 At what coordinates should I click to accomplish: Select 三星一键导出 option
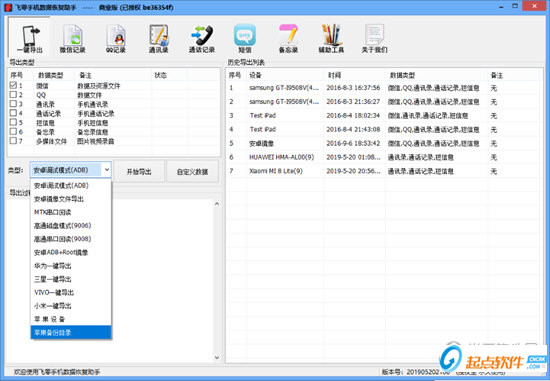(71, 279)
